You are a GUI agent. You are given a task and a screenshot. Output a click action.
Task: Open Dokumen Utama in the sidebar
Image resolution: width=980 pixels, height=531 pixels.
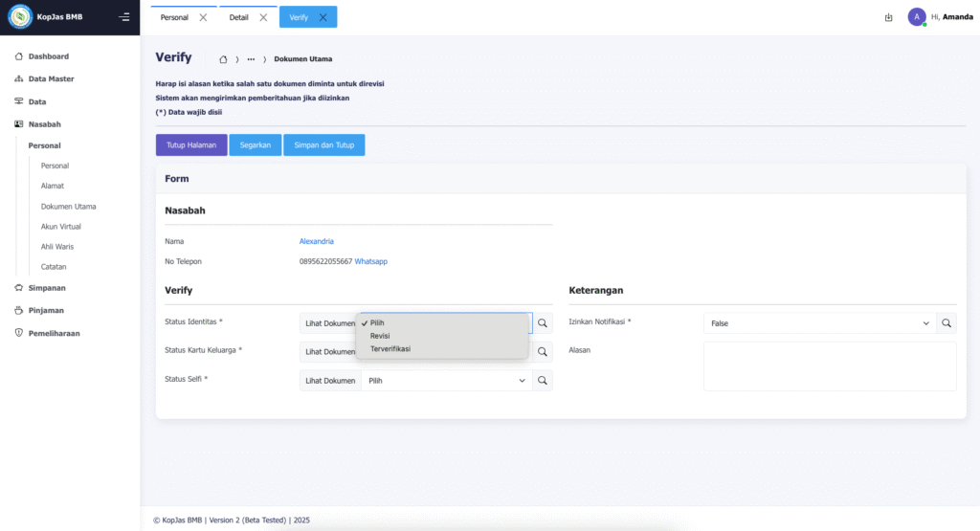pos(68,207)
